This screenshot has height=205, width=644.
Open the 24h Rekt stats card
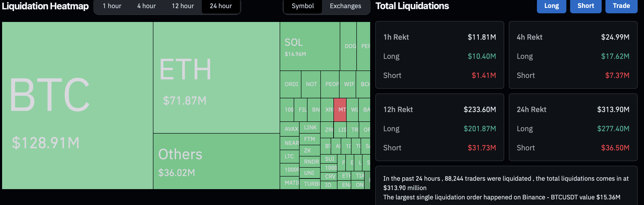click(x=573, y=127)
